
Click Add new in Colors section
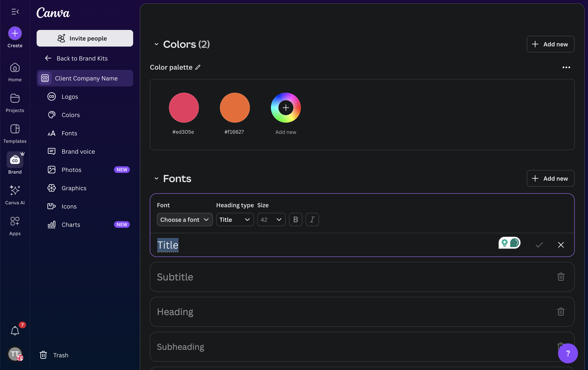tap(550, 44)
